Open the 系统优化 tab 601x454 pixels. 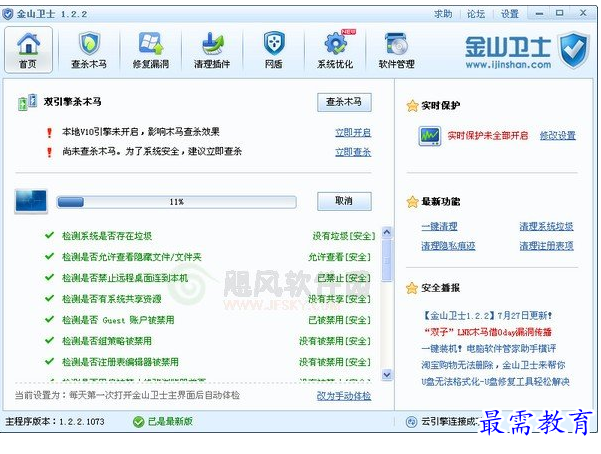click(335, 50)
